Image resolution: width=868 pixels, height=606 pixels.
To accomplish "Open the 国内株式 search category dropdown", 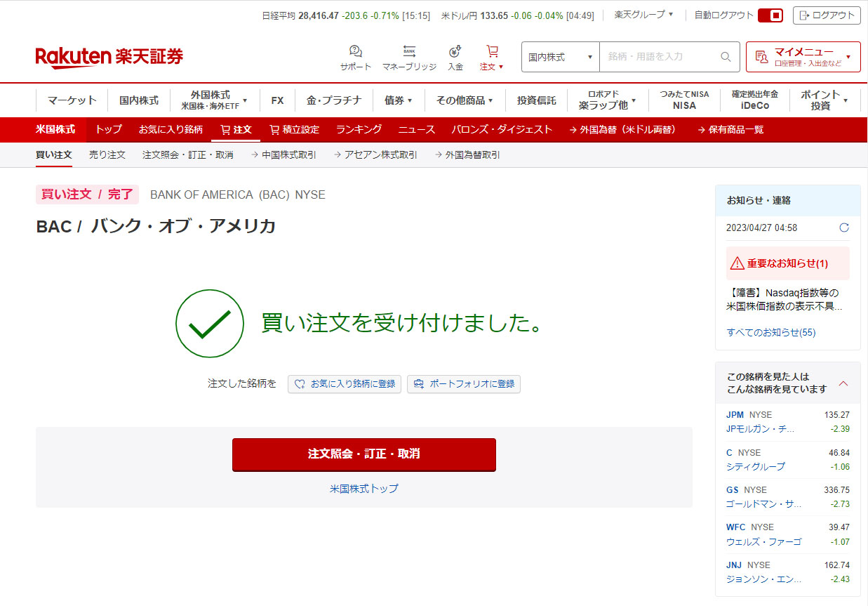I will click(560, 57).
